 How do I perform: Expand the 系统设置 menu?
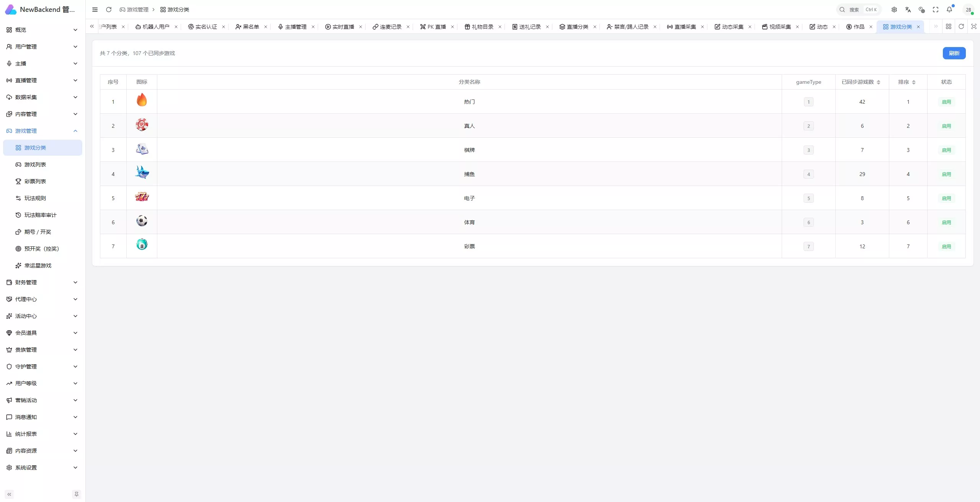coord(42,468)
